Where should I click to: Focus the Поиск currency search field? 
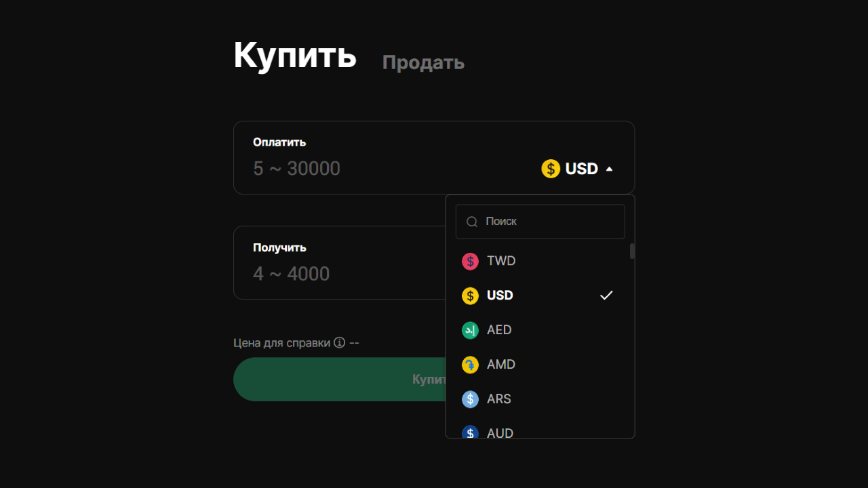(x=549, y=222)
